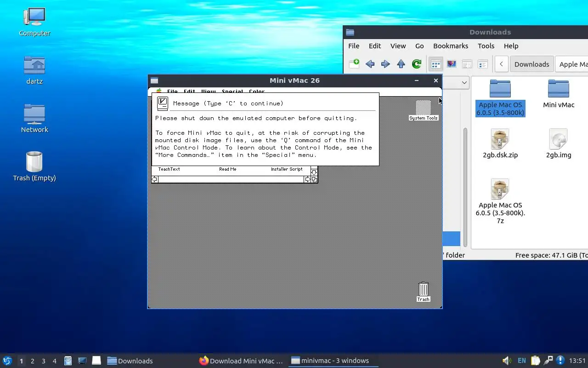Switch to virtual desktop 1
The image size is (588, 368).
[21, 361]
